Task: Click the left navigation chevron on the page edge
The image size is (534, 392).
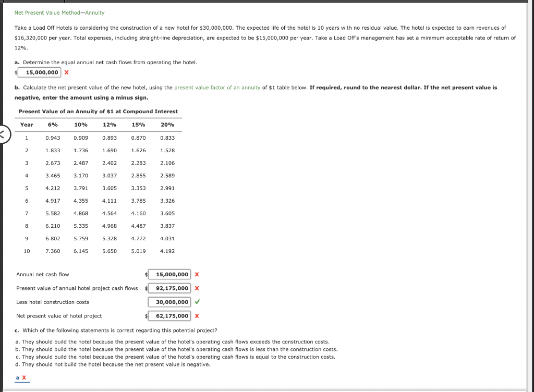Action: pyautogui.click(x=3, y=135)
